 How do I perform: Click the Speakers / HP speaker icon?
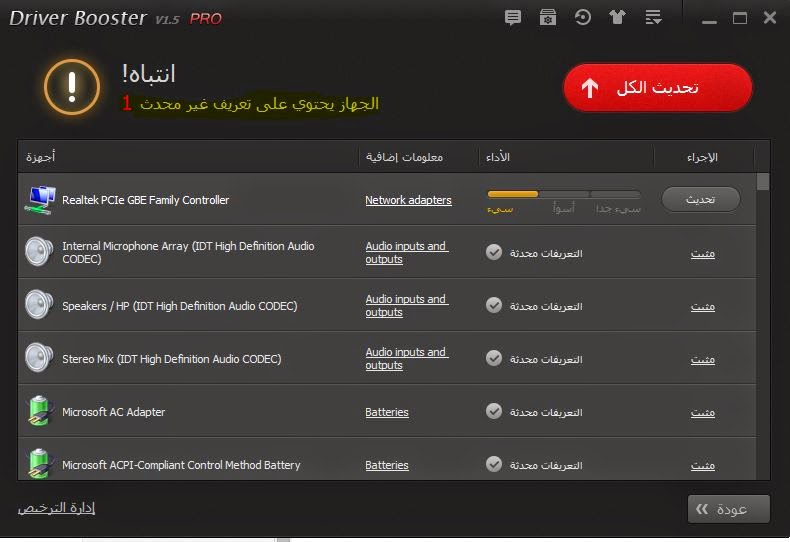tap(39, 304)
